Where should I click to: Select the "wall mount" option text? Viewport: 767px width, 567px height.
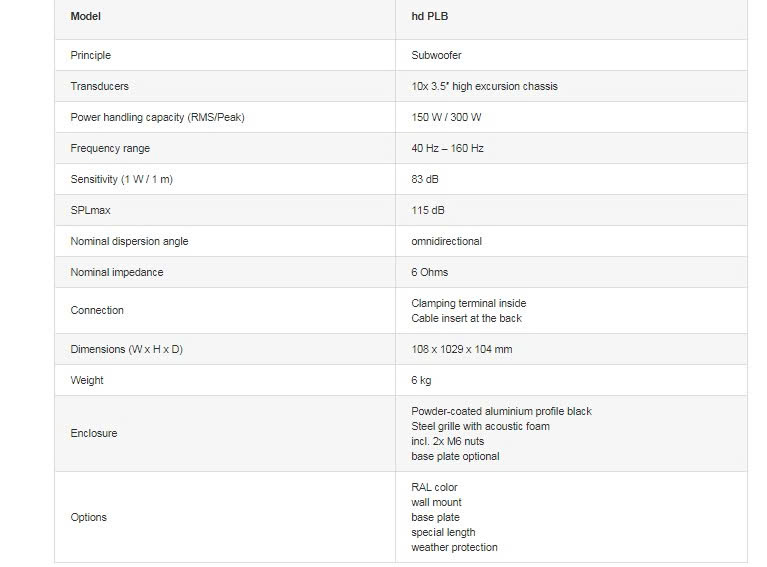point(436,502)
